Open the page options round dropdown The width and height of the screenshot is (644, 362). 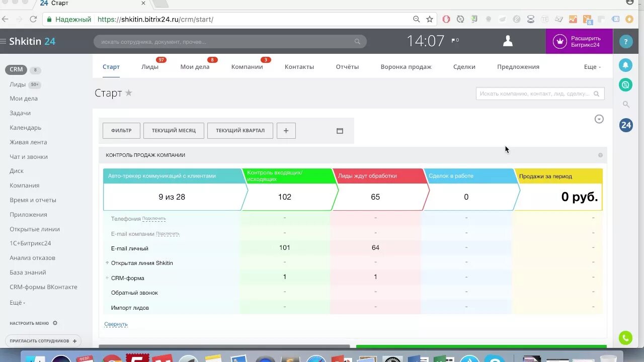coord(599,119)
